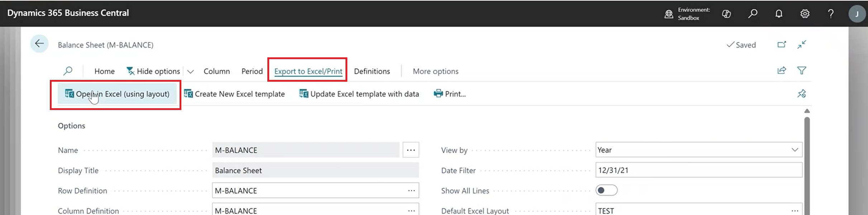The image size is (868, 215).
Task: Open Column Definition lookup ellipsis
Action: pyautogui.click(x=411, y=210)
